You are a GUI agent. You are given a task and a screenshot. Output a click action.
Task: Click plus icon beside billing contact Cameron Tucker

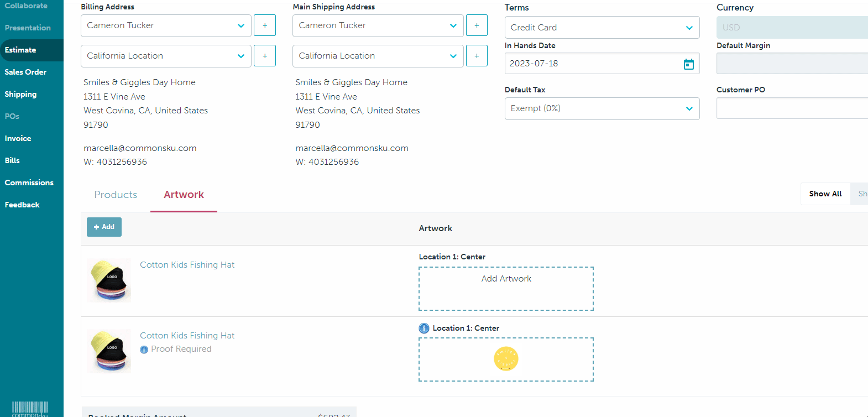[265, 25]
